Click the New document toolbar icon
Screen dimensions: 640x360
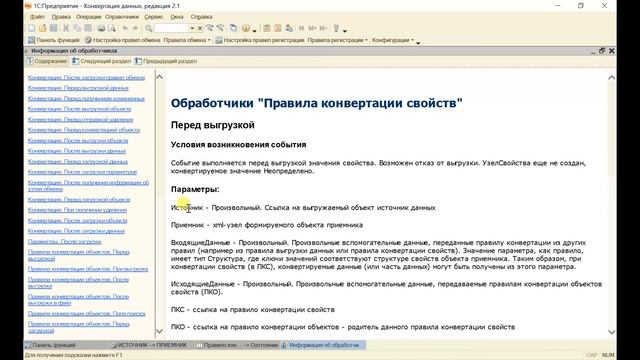click(x=31, y=28)
